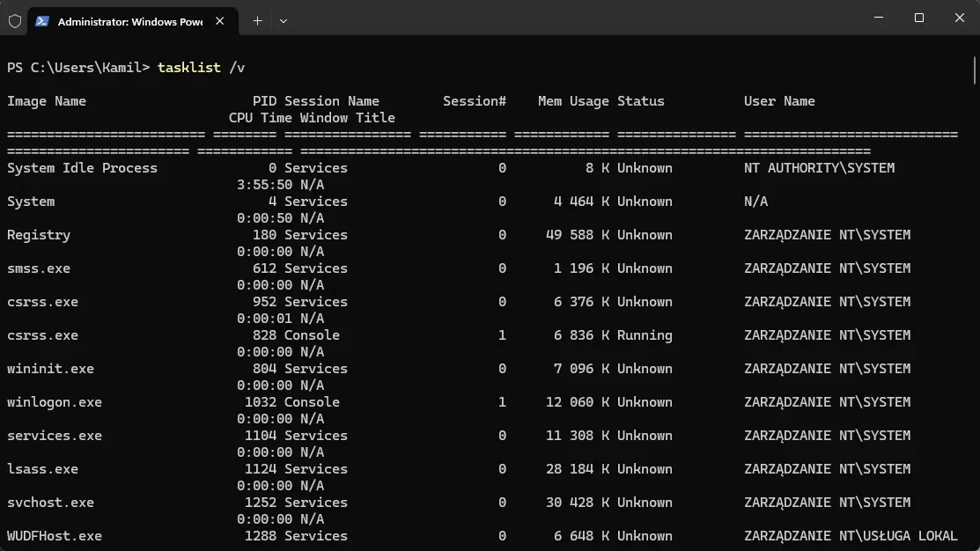The height and width of the screenshot is (551, 980).
Task: Click the PS C:\Users\Kamil prompt
Action: pyautogui.click(x=78, y=68)
